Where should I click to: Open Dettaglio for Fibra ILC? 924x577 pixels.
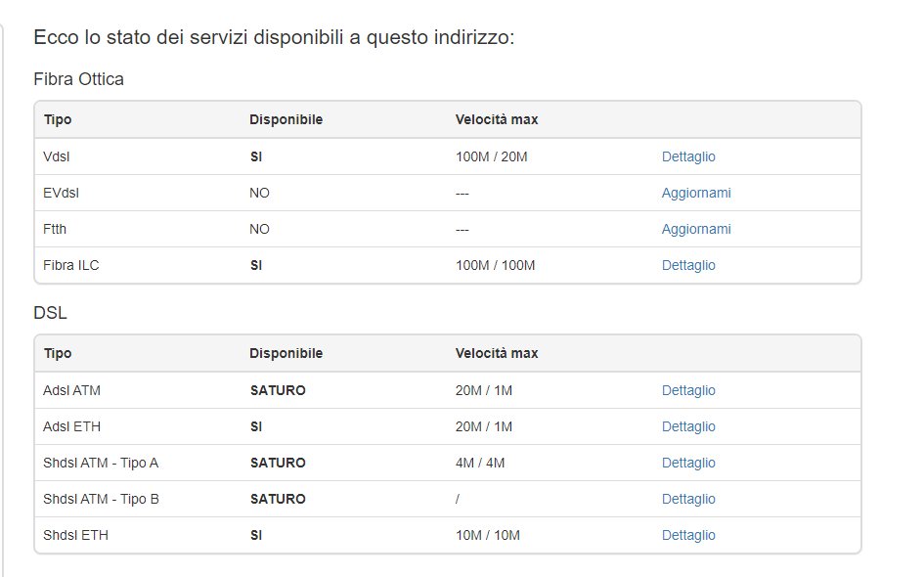coord(688,265)
